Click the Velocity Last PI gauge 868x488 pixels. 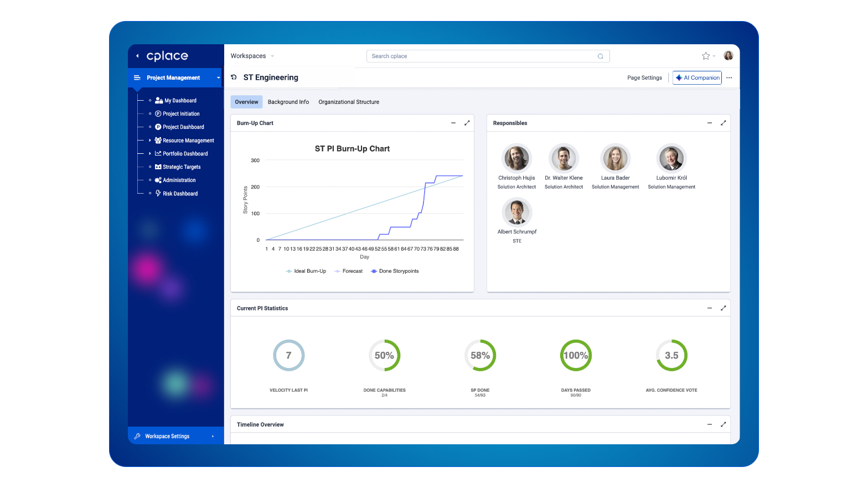click(288, 355)
